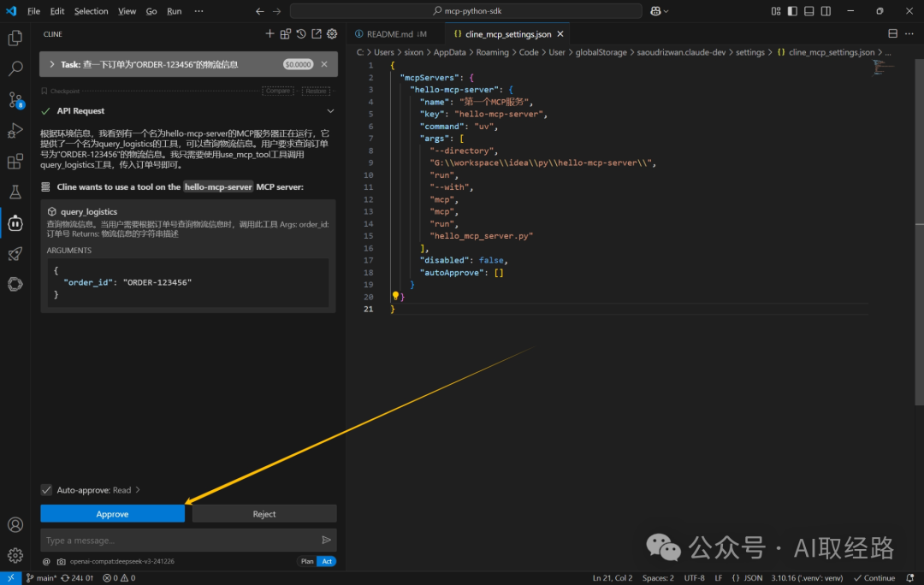Viewport: 924px width, 585px height.
Task: Click the camera add-image icon
Action: 61,561
